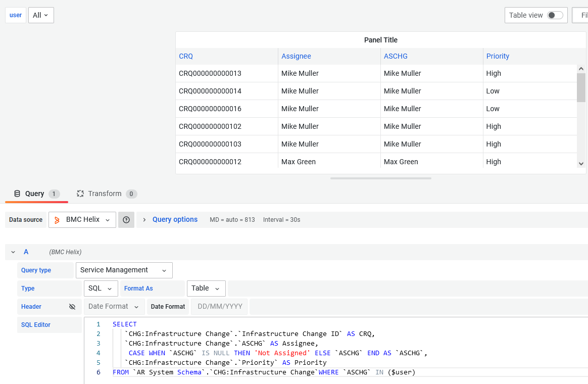Viewport: 588px width, 384px height.
Task: Click the SELECT keyword on line 1
Action: click(124, 324)
